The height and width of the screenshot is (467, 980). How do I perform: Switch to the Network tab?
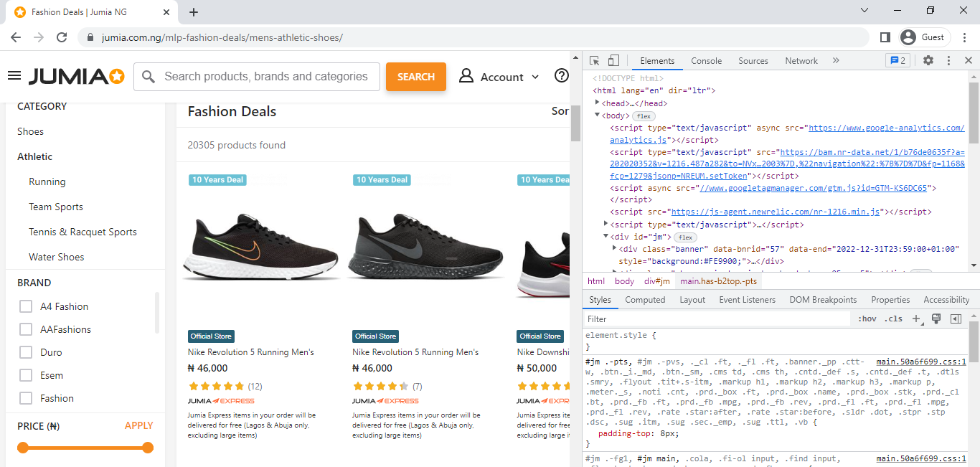click(801, 61)
